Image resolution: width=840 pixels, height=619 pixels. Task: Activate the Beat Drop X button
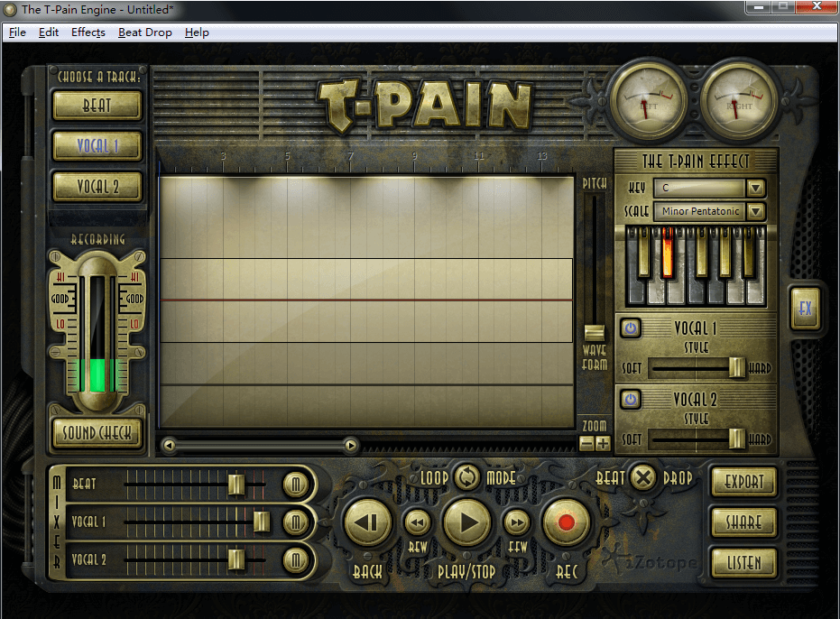point(642,477)
